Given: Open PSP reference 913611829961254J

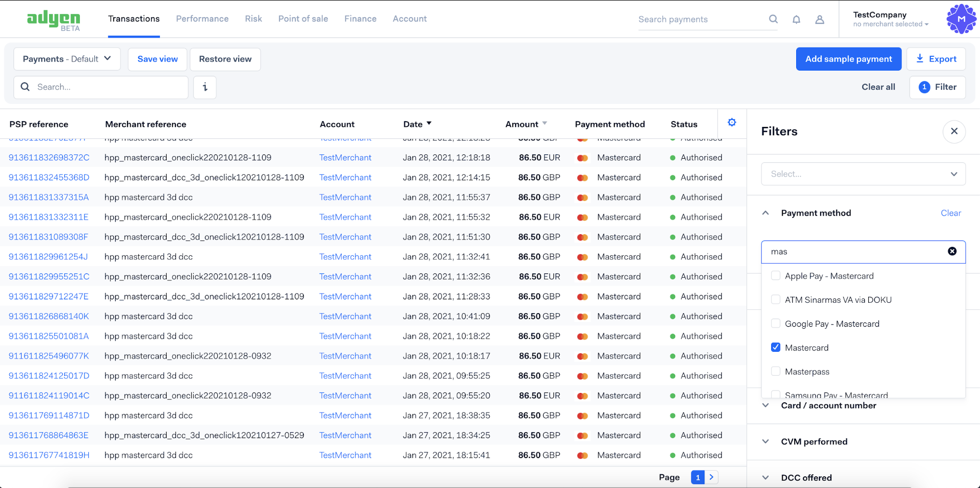Looking at the screenshot, I should (x=49, y=257).
